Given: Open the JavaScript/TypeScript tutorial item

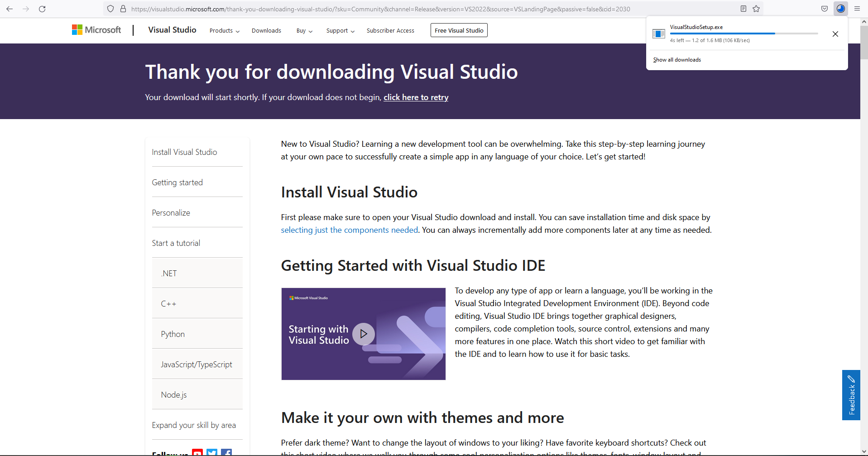Looking at the screenshot, I should pos(197,364).
